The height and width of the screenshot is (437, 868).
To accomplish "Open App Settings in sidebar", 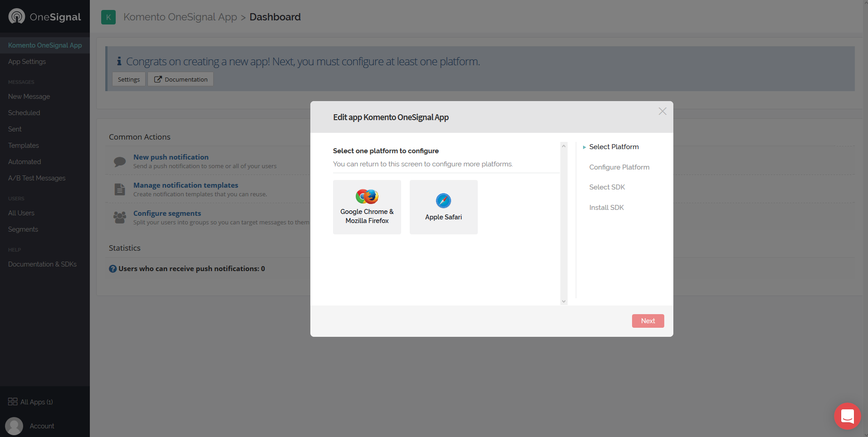I will 27,62.
